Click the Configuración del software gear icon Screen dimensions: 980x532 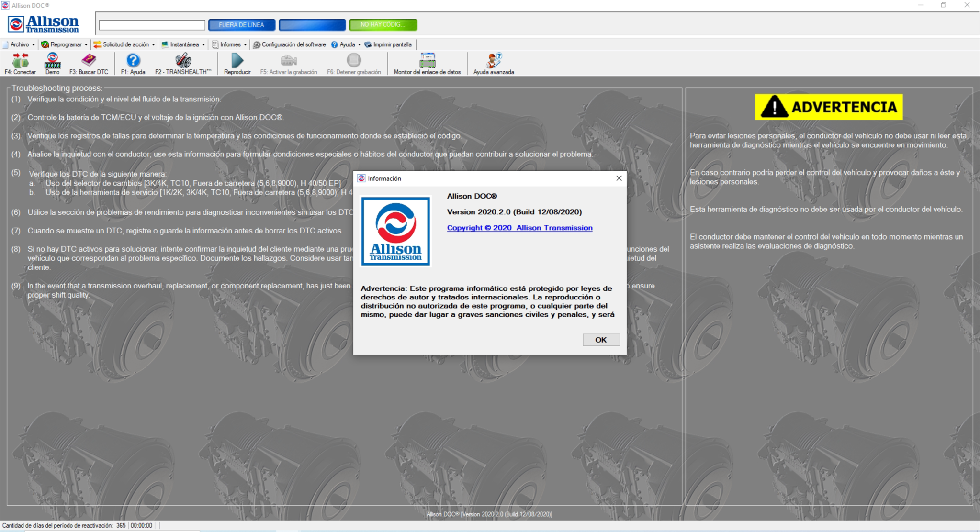coord(257,44)
